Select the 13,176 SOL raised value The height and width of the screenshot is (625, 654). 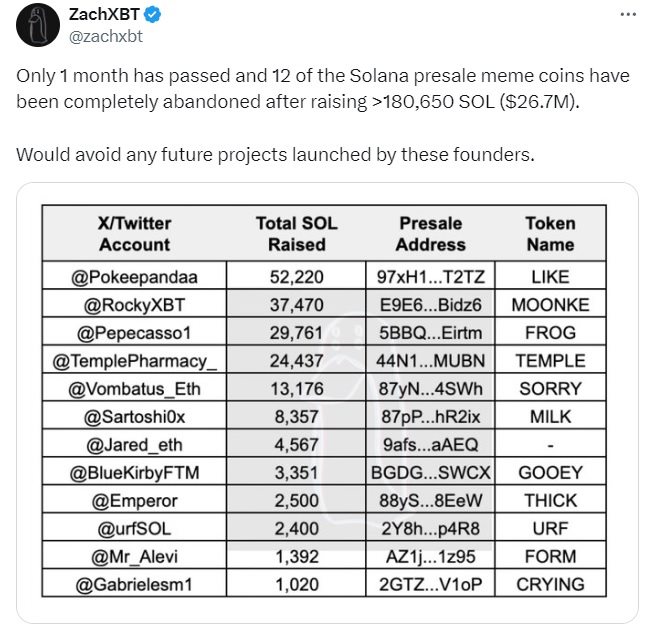pyautogui.click(x=297, y=388)
